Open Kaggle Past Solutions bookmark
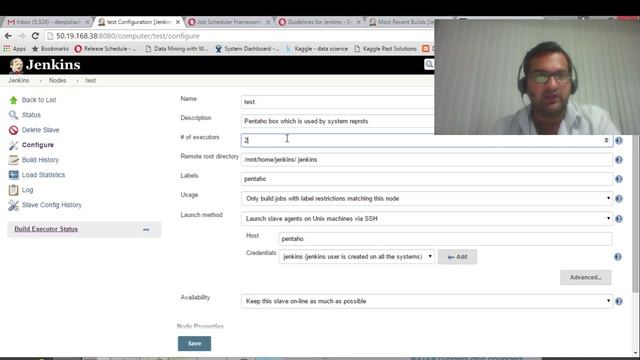Screen dimensions: 640x360 click(386, 49)
